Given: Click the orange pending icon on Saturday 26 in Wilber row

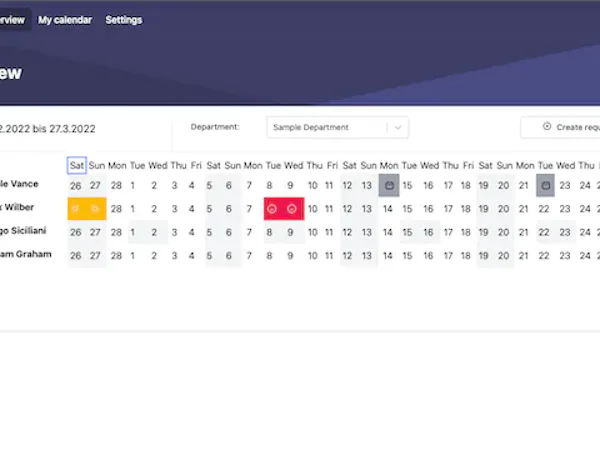Looking at the screenshot, I should [75, 209].
